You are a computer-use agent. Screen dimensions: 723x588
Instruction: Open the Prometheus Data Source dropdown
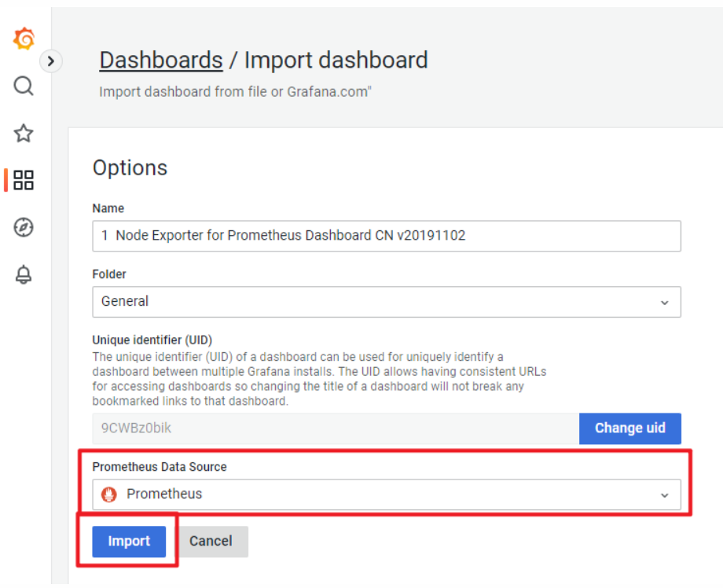[x=387, y=494]
